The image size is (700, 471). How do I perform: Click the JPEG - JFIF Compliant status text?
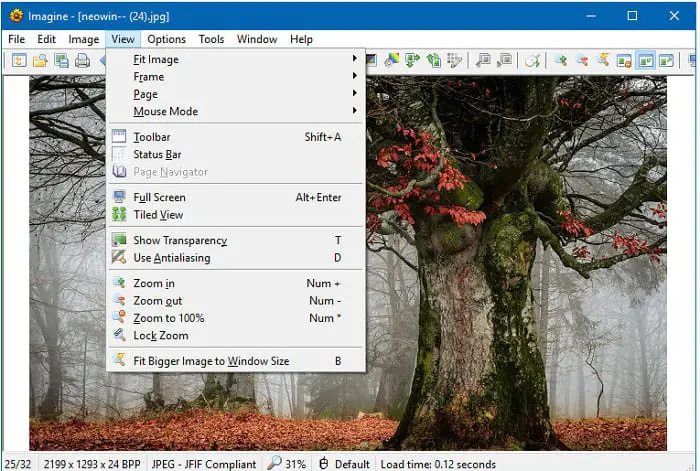pyautogui.click(x=204, y=464)
